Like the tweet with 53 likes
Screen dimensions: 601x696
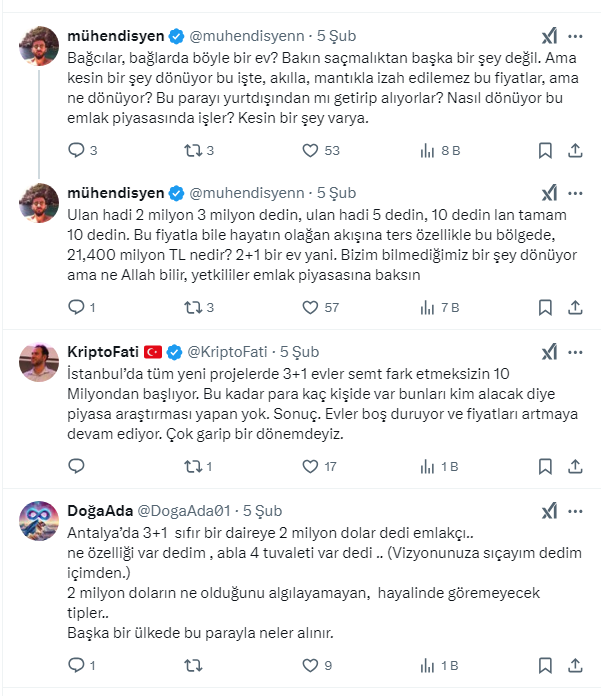point(311,151)
